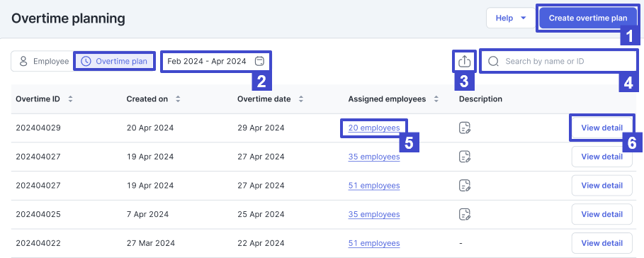Image resolution: width=644 pixels, height=258 pixels.
Task: Click Create overtime plan button
Action: (588, 18)
